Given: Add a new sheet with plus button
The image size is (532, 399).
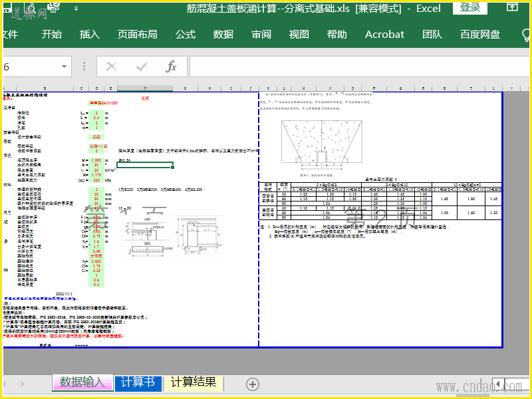Looking at the screenshot, I should (x=252, y=384).
